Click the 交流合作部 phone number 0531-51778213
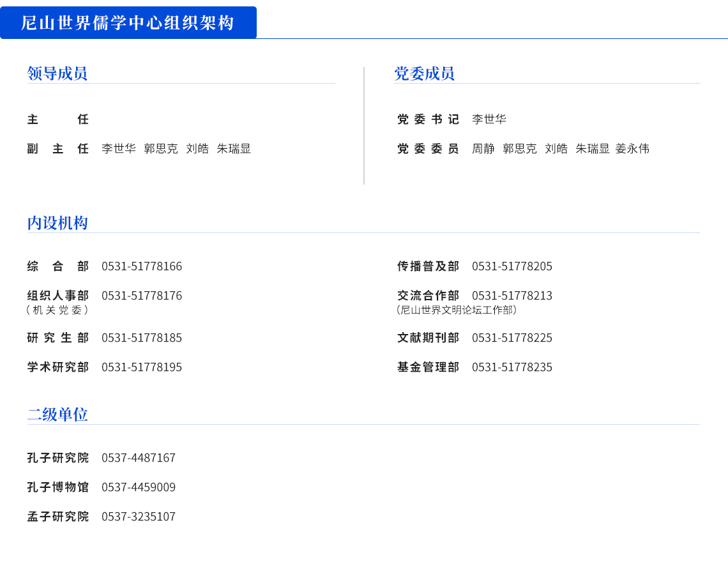Viewport: 728px width, 562px height. [x=512, y=296]
